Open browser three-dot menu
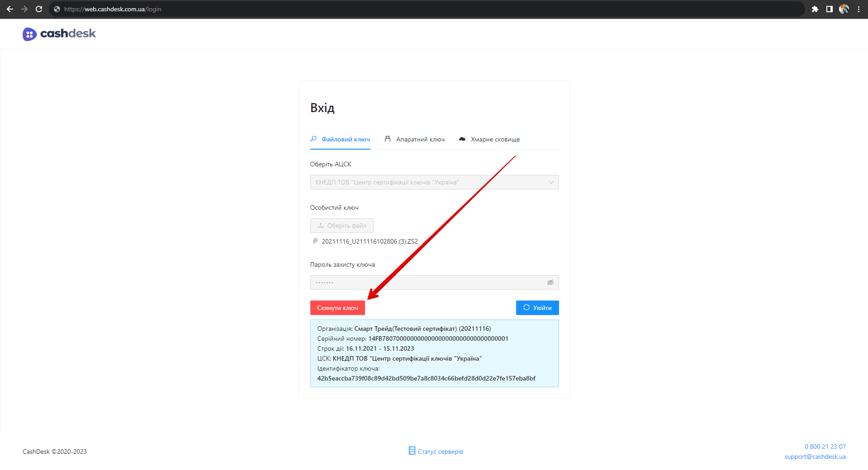This screenshot has height=470, width=868. point(859,9)
